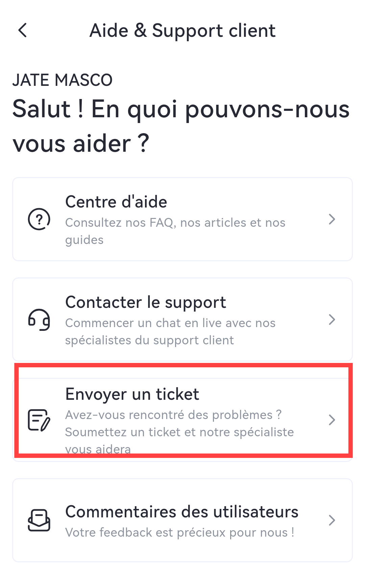Click 'Votre feedback est précieux' text
Screen dimensions: 365x588
tap(179, 533)
